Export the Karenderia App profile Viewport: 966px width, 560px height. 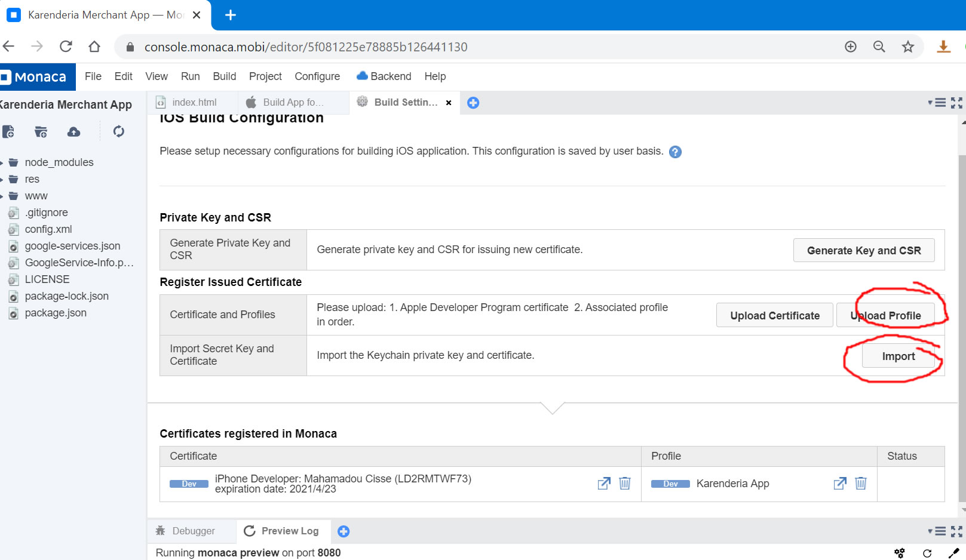[839, 483]
